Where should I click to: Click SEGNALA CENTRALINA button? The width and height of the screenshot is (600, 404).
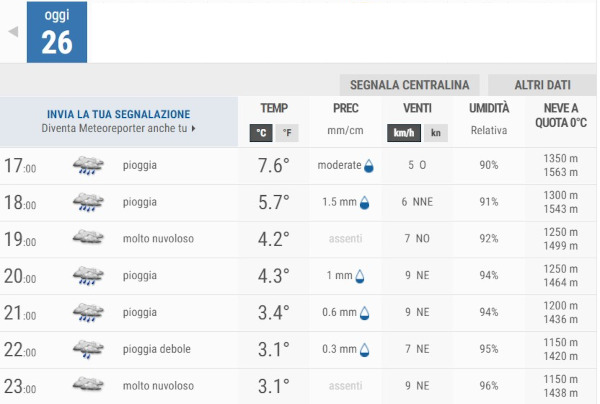(x=410, y=85)
